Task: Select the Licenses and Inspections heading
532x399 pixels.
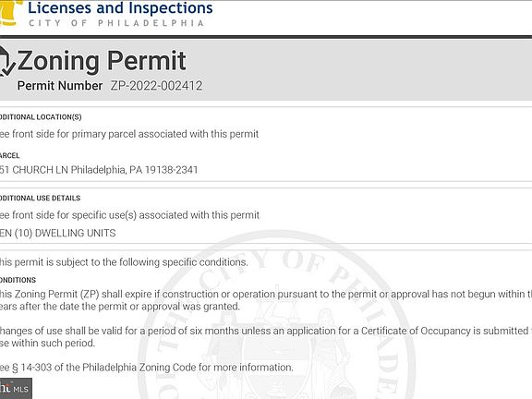Action: [x=120, y=7]
